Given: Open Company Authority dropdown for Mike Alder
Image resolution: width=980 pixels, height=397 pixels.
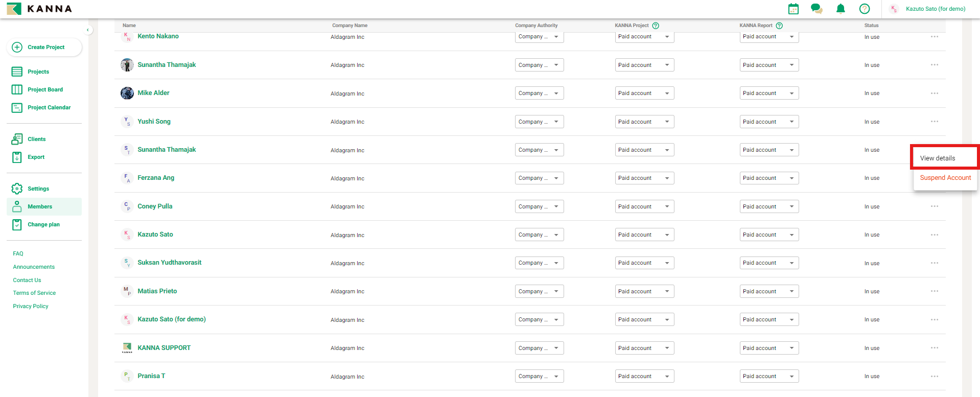Looking at the screenshot, I should [539, 94].
